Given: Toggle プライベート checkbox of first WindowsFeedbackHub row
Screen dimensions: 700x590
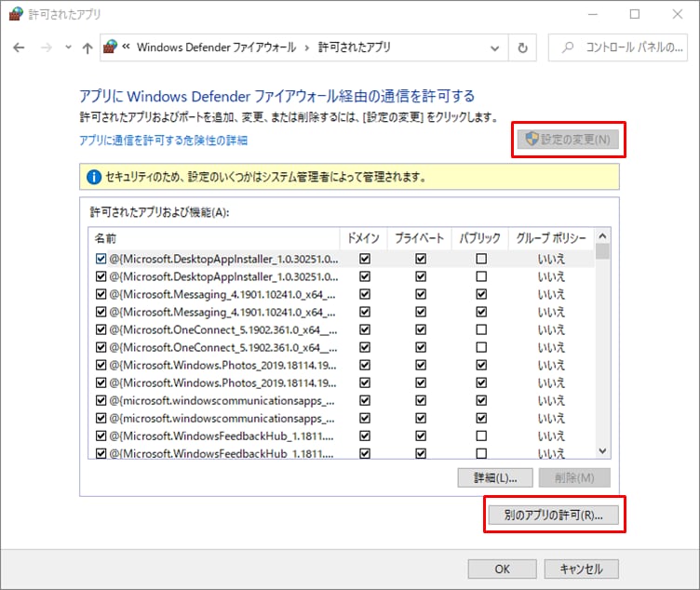Looking at the screenshot, I should coord(421,436).
